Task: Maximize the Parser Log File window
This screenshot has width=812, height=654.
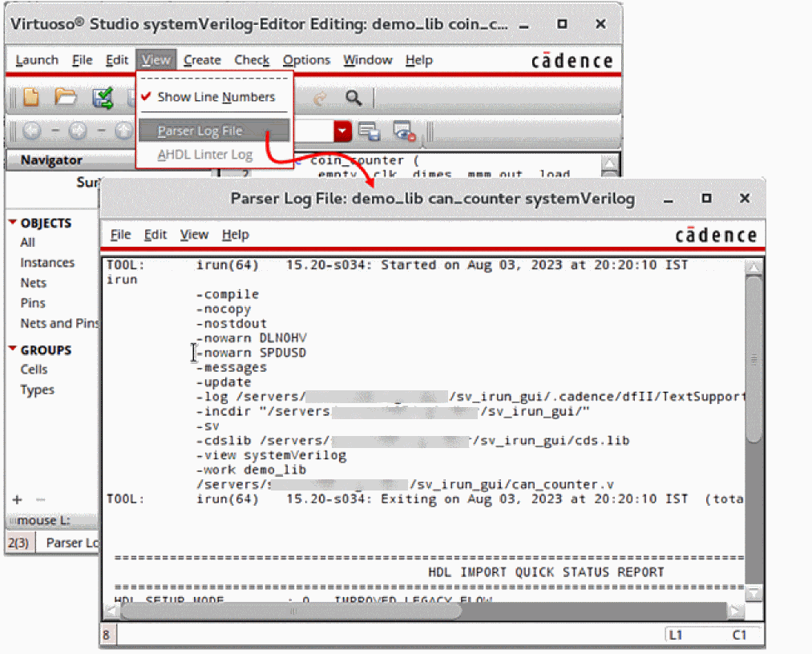Action: point(706,198)
